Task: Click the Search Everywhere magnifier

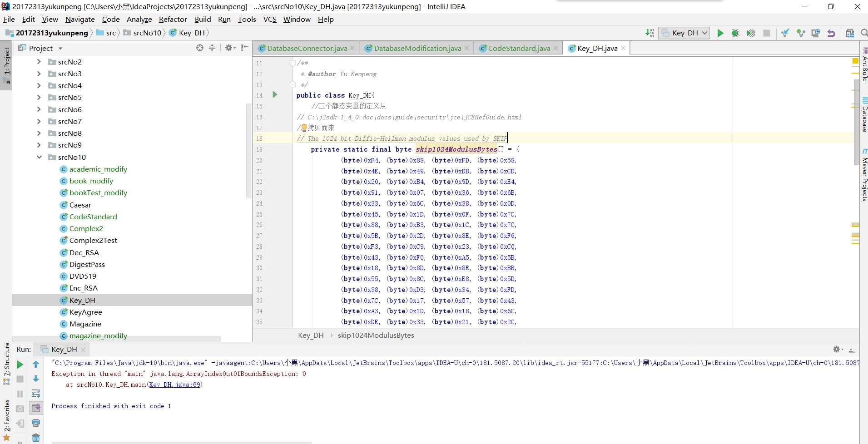Action: coord(864,33)
